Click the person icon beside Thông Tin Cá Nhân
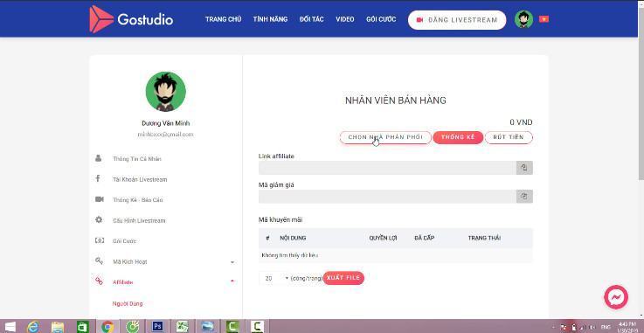This screenshot has width=644, height=333. tap(99, 158)
